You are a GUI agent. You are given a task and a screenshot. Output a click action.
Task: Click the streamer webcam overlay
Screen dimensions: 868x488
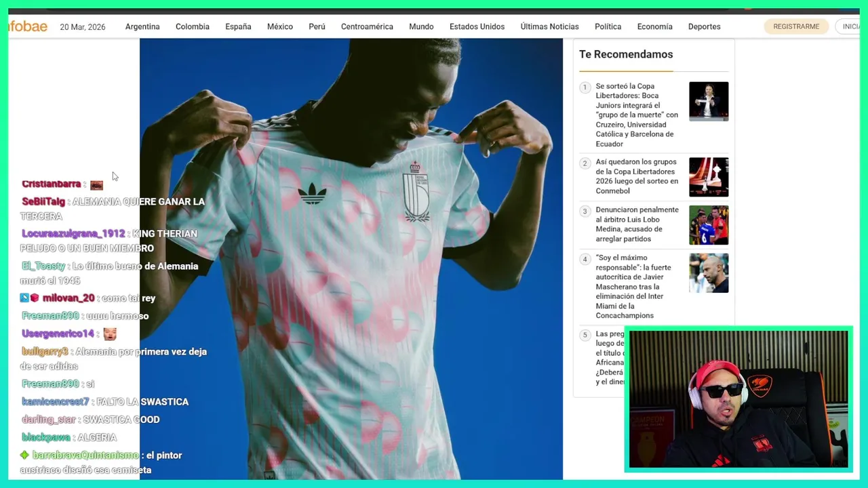point(738,400)
